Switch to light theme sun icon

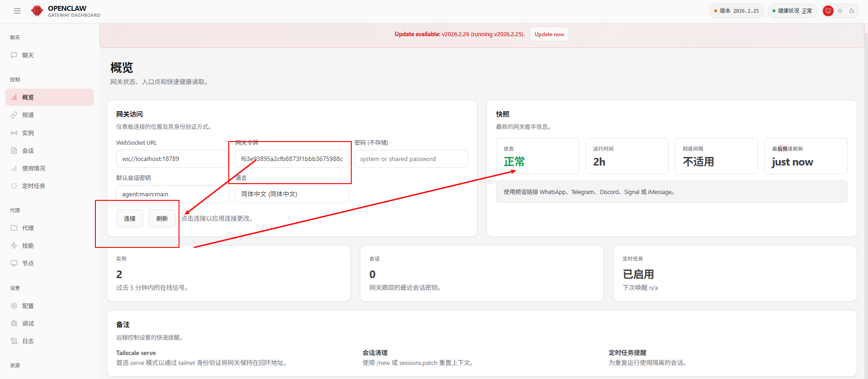pos(840,11)
